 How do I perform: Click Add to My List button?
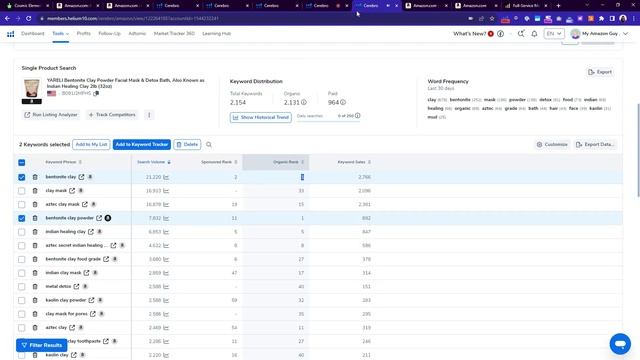coord(91,144)
